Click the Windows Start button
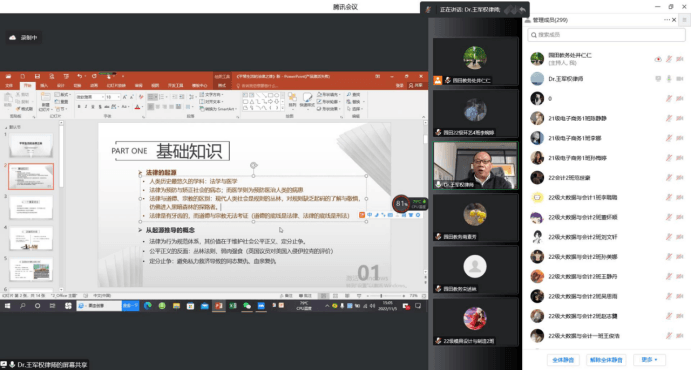Viewport: 692px width, 371px height. click(8, 306)
